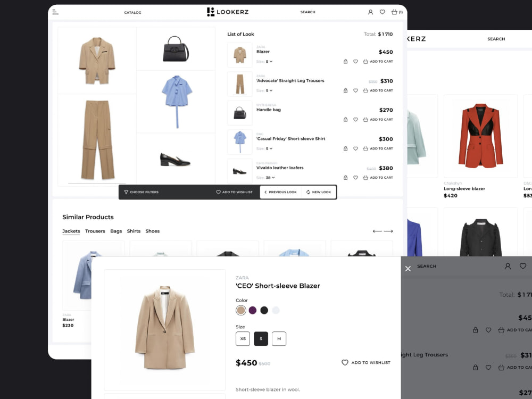The height and width of the screenshot is (399, 532).
Task: Add the Handle bag to cart
Action: click(x=378, y=119)
